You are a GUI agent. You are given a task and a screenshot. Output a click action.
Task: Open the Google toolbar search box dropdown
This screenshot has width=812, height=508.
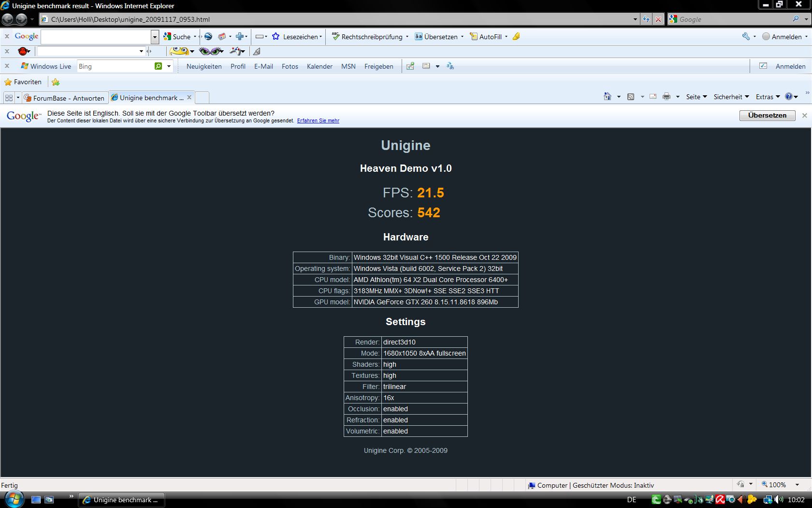(155, 37)
